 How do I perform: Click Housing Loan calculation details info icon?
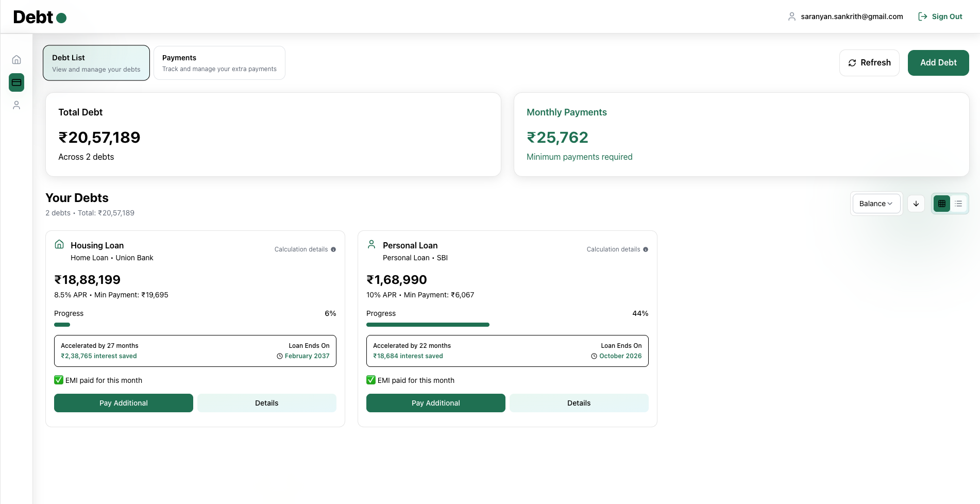(x=333, y=249)
